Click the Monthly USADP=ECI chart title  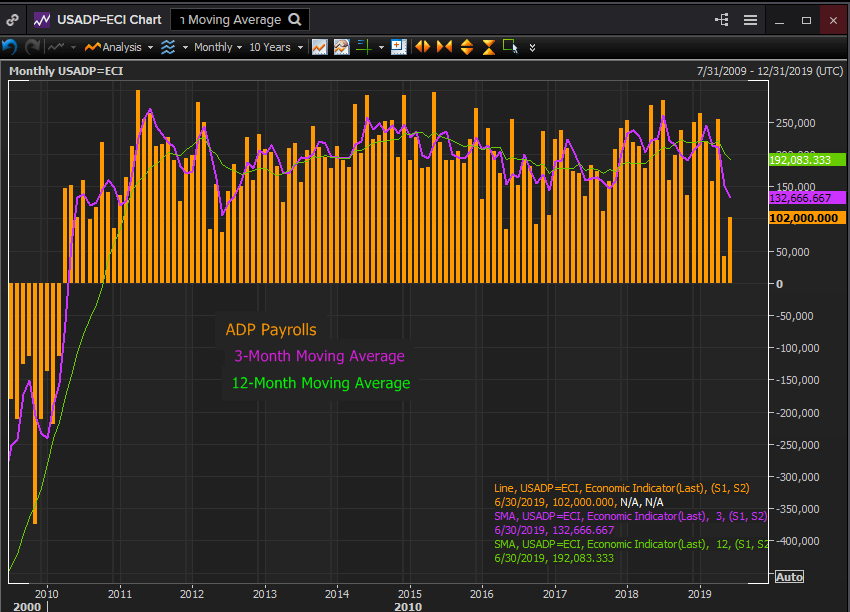coord(66,71)
